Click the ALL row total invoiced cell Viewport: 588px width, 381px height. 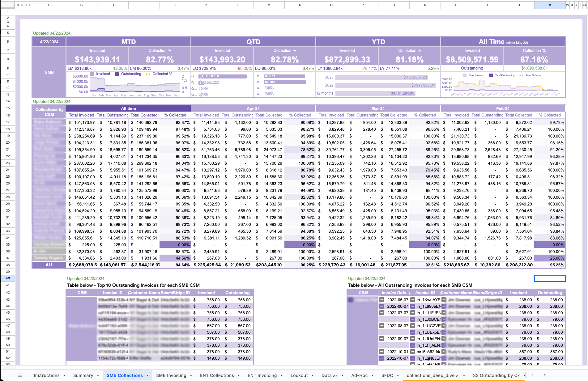pos(82,265)
